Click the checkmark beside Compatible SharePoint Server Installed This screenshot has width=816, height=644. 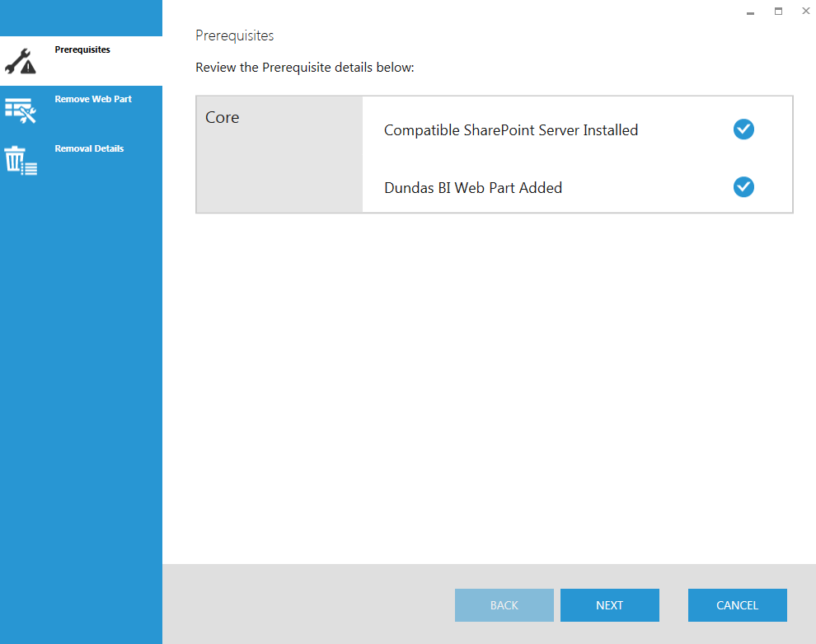point(743,129)
